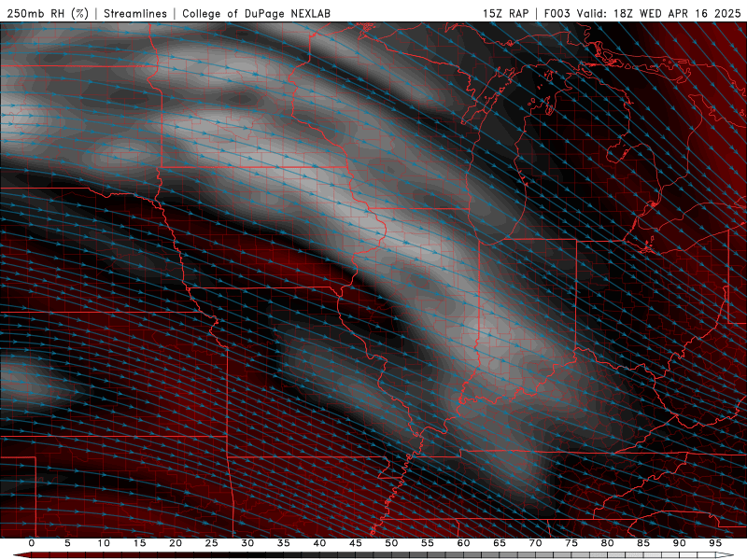Select the colorbar tick label "10"
Image resolution: width=747 pixels, height=560 pixels.
pyautogui.click(x=104, y=543)
